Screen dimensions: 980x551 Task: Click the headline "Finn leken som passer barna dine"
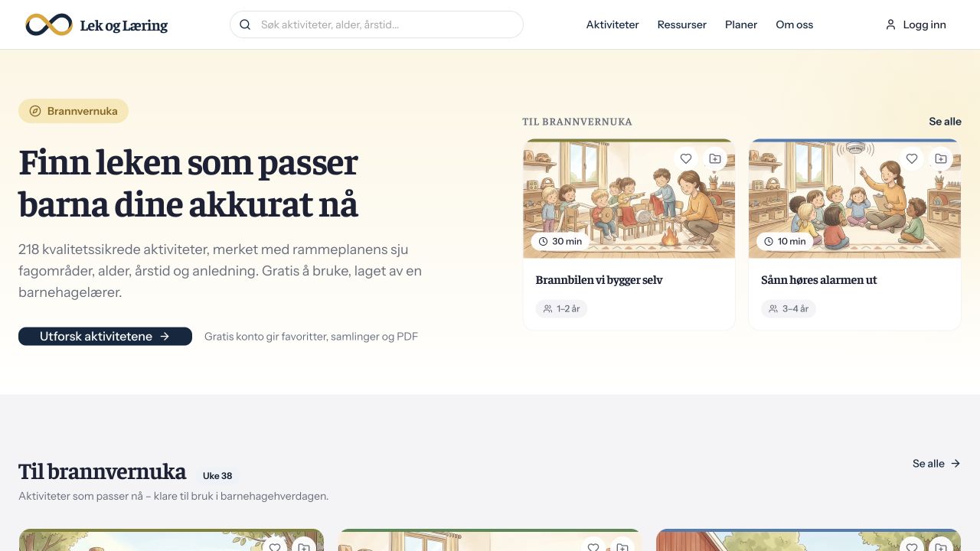(188, 184)
